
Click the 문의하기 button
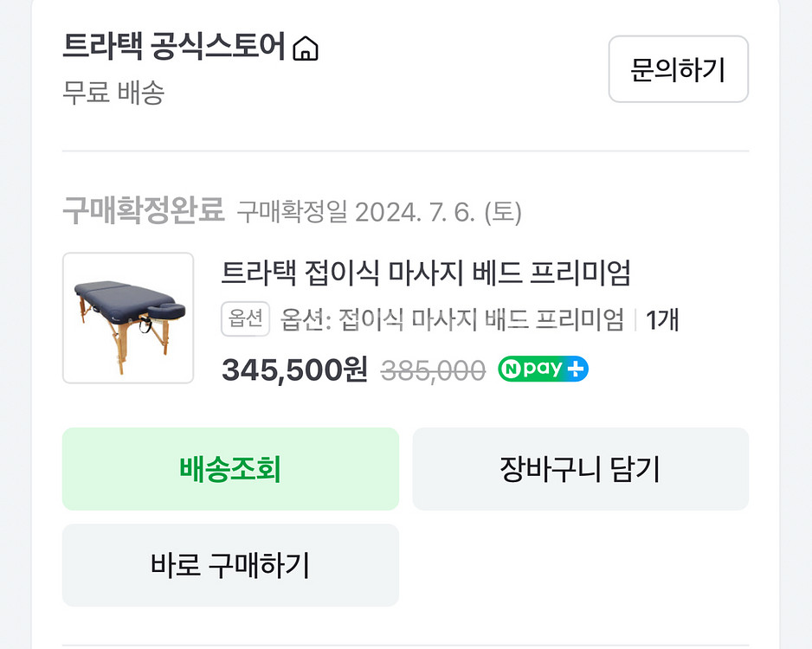678,69
